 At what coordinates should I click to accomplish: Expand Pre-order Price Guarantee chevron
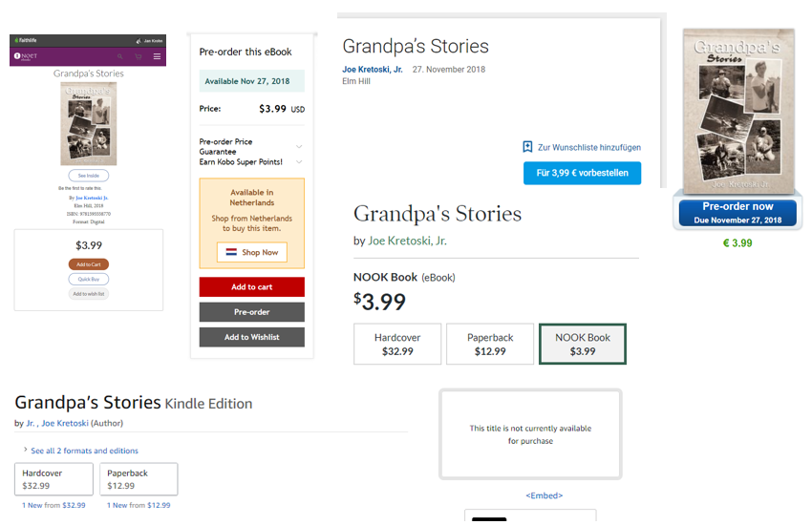(x=299, y=146)
